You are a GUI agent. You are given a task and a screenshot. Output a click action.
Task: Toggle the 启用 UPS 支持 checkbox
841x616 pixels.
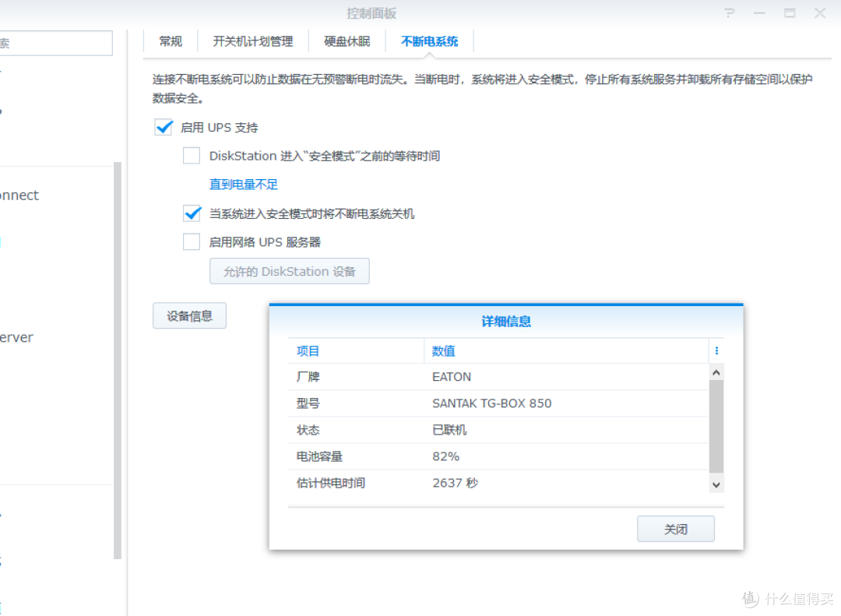pyautogui.click(x=164, y=128)
